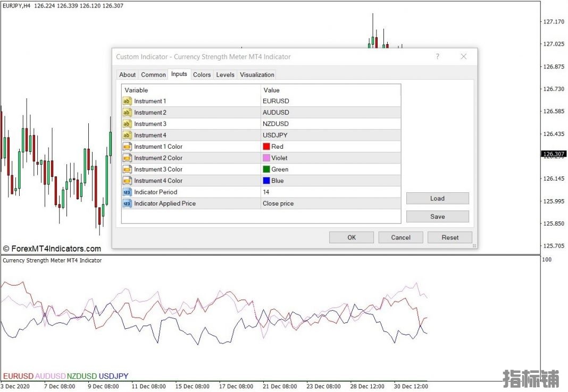The height and width of the screenshot is (392, 568).
Task: Switch to the About tab
Action: 127,75
